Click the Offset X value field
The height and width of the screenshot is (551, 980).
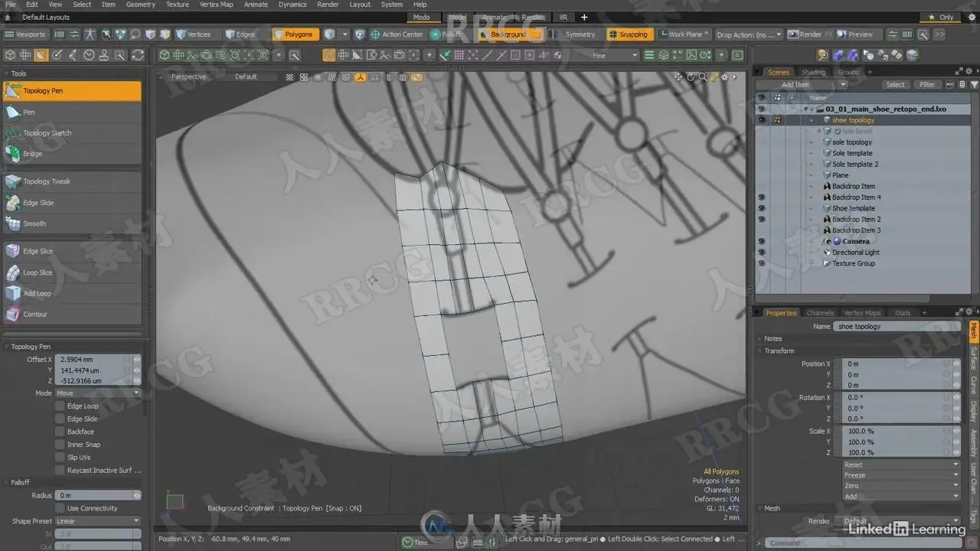(98, 359)
